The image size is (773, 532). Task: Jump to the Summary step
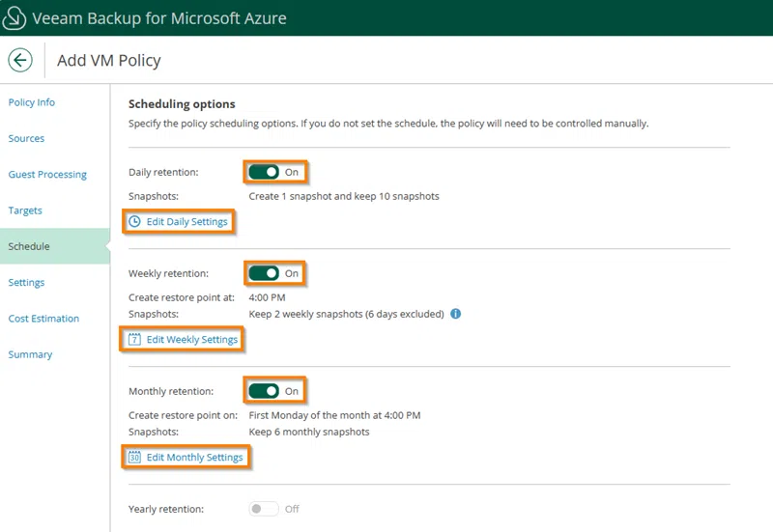pos(30,354)
